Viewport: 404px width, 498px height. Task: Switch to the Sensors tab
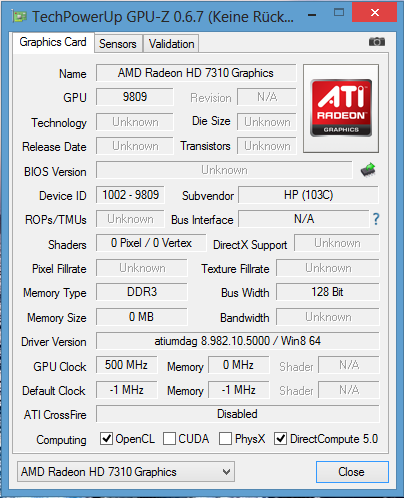pyautogui.click(x=118, y=44)
